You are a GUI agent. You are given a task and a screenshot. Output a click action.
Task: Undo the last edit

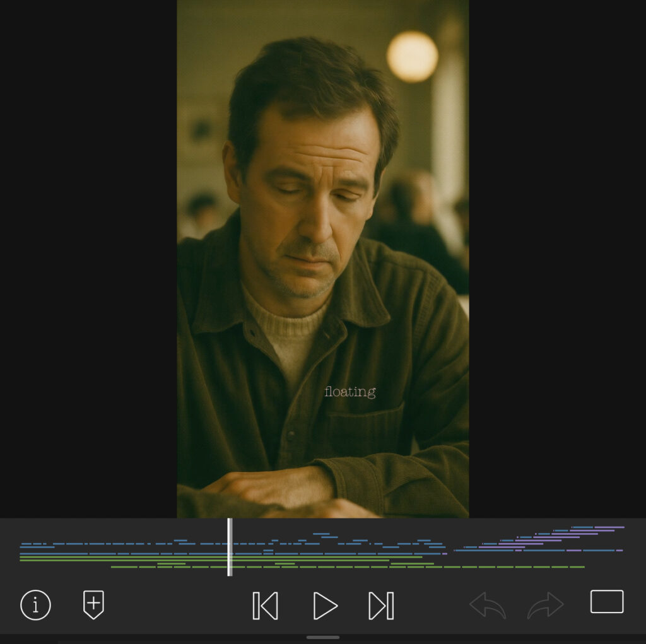tap(488, 606)
